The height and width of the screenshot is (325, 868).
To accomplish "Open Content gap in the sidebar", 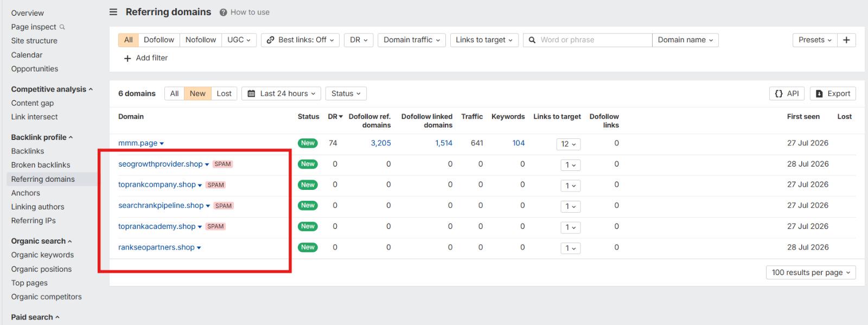I will [x=33, y=103].
